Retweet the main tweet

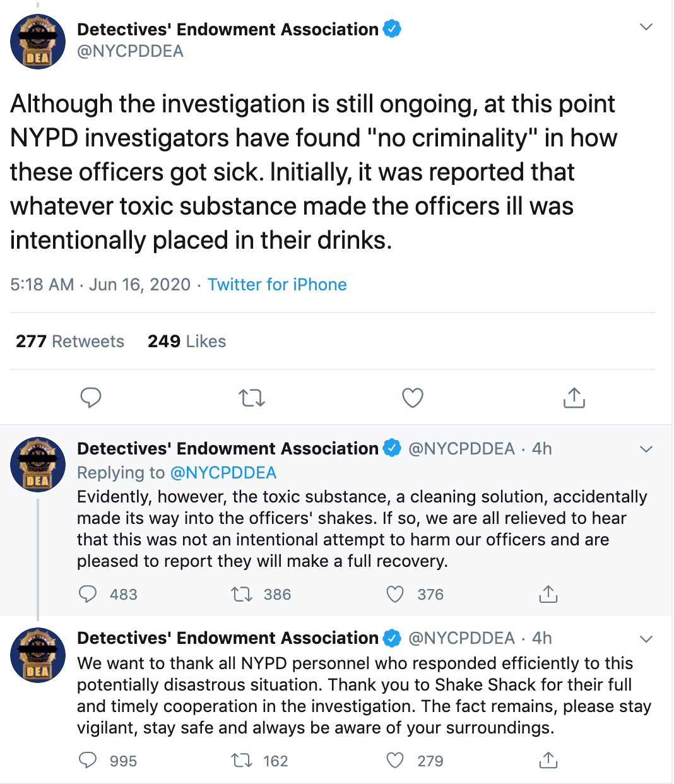tap(252, 398)
